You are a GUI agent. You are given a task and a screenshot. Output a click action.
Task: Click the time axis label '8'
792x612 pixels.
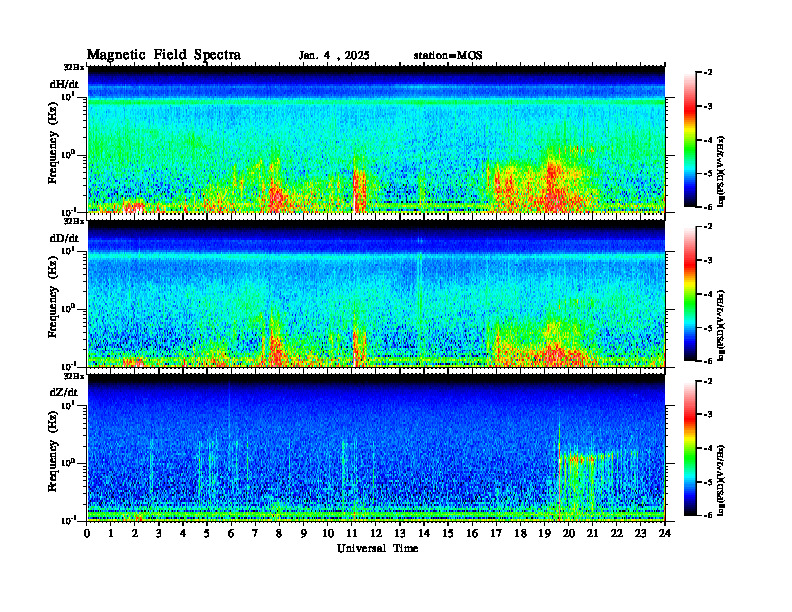[279, 533]
